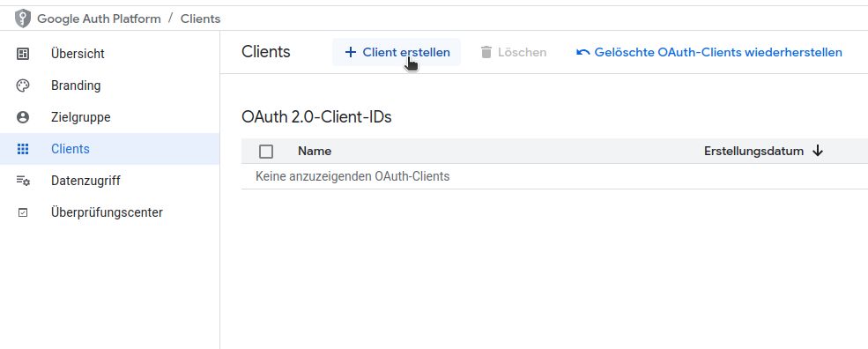Click the undo arrow icon for restoring clients

tap(582, 52)
